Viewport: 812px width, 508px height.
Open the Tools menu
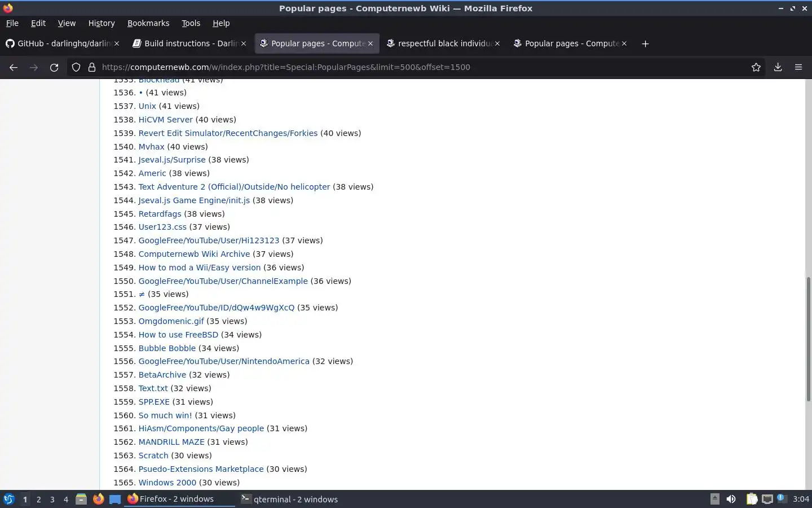[191, 23]
